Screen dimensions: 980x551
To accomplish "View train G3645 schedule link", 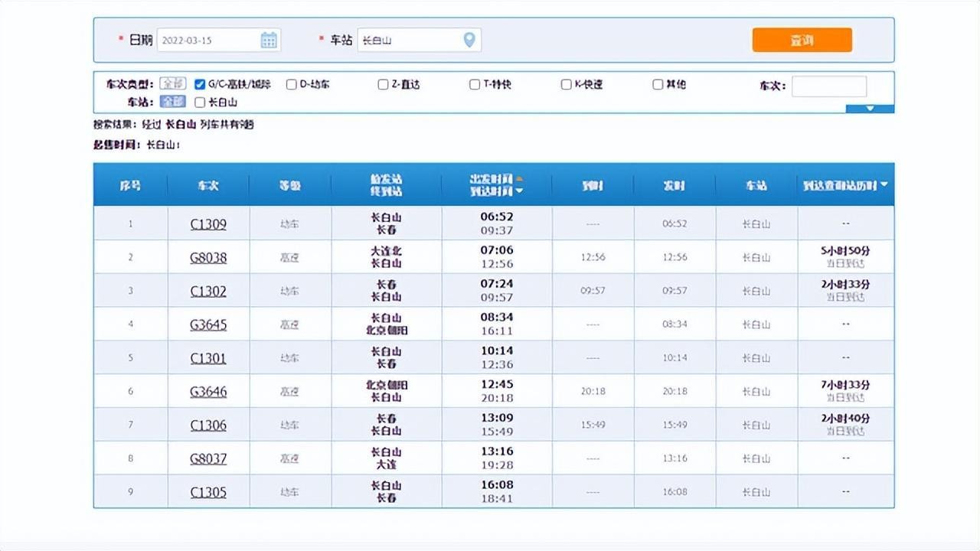I will [208, 324].
